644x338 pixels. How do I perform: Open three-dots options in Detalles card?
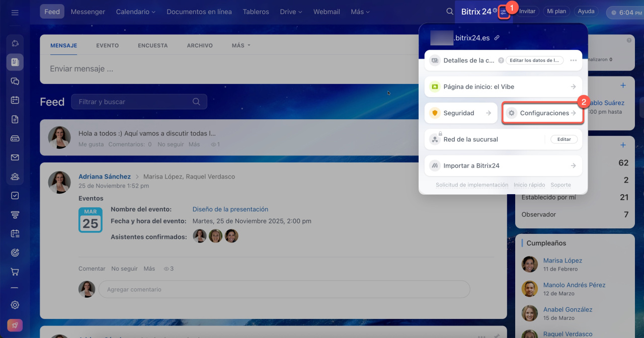pos(573,60)
